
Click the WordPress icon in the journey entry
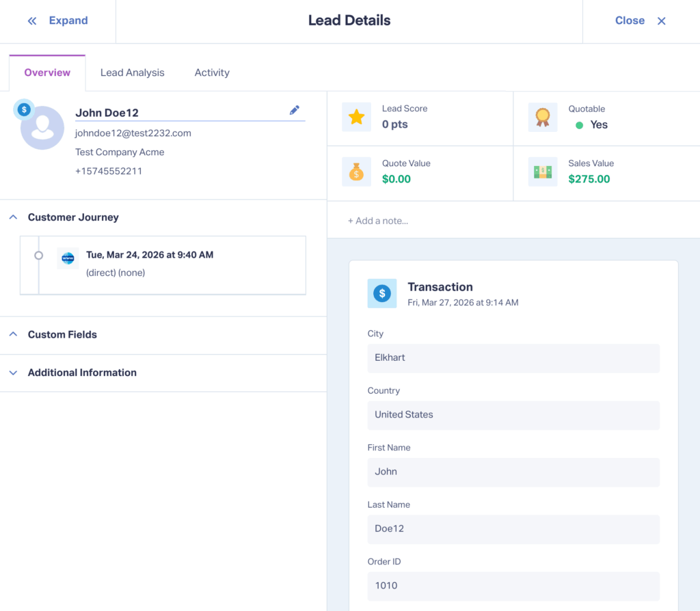68,258
